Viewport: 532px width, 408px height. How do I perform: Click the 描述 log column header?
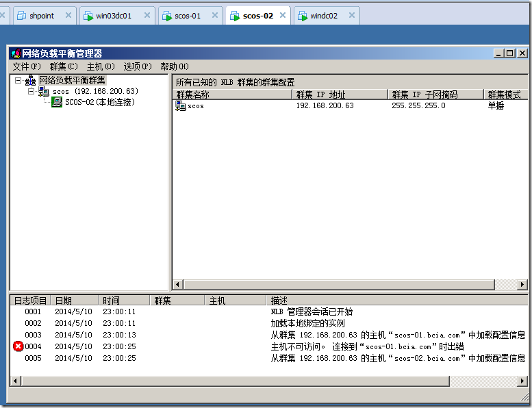[x=279, y=301]
